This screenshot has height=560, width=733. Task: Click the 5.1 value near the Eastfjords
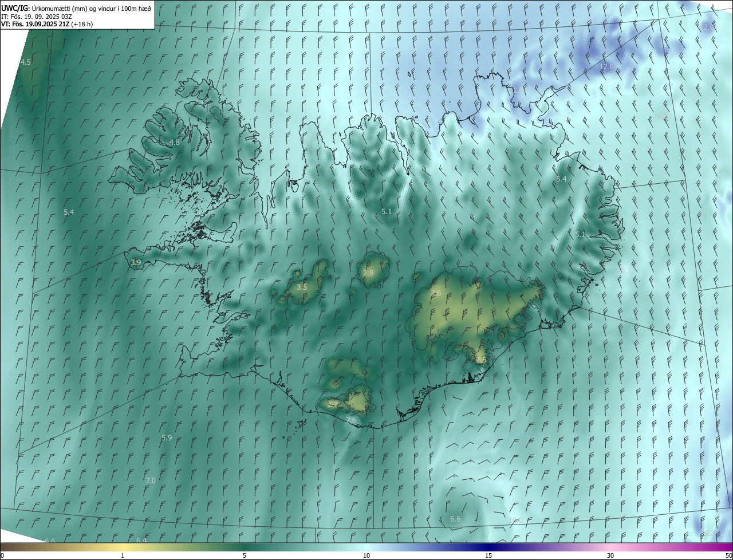(580, 235)
